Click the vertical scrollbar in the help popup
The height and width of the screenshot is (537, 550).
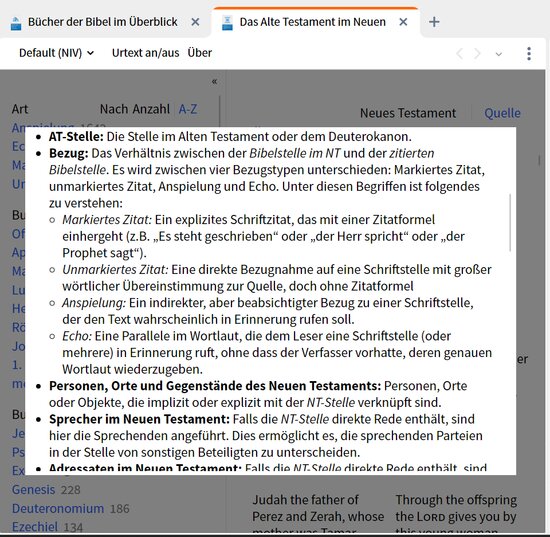(x=510, y=222)
